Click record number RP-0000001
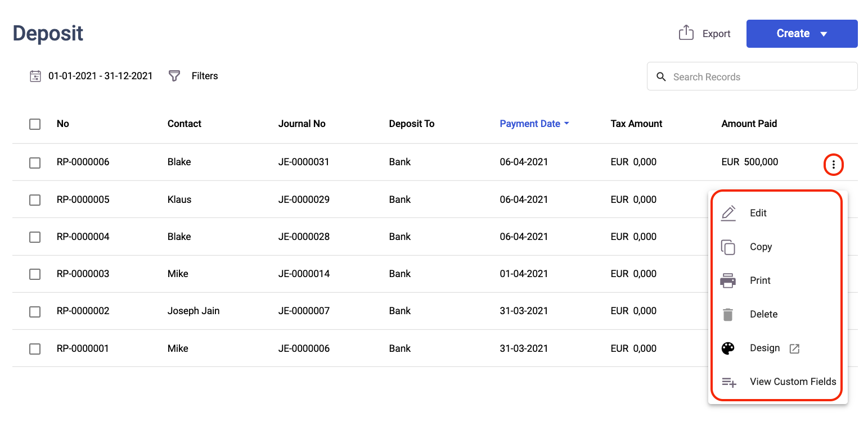 83,348
